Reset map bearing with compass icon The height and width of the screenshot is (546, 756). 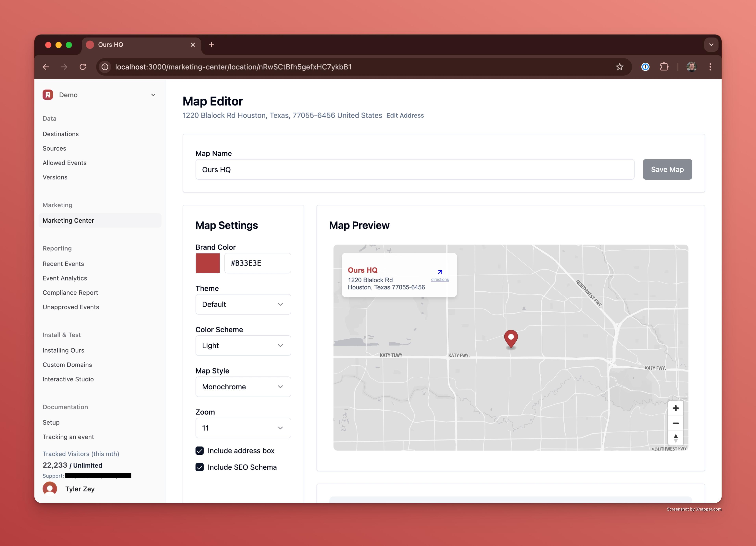[x=675, y=438]
